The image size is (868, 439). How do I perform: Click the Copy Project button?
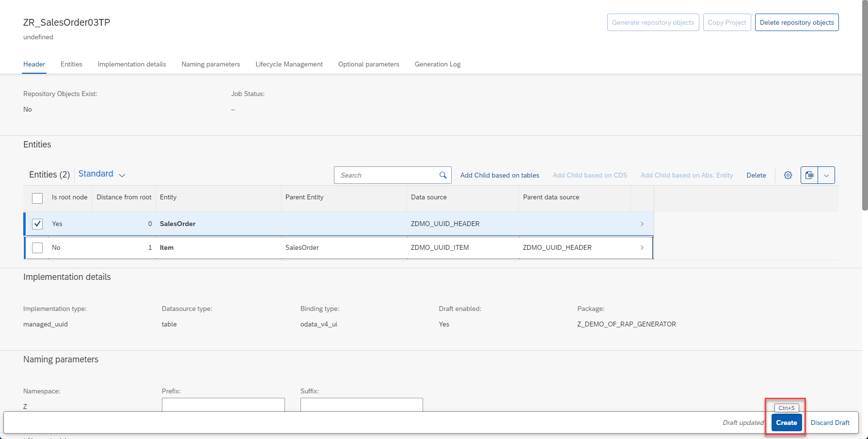tap(727, 22)
